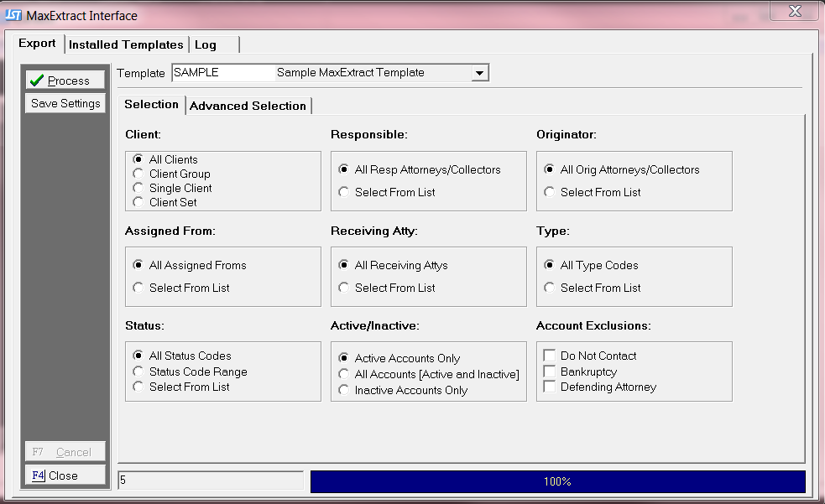Open the Log tab
825x504 pixels.
tap(206, 44)
